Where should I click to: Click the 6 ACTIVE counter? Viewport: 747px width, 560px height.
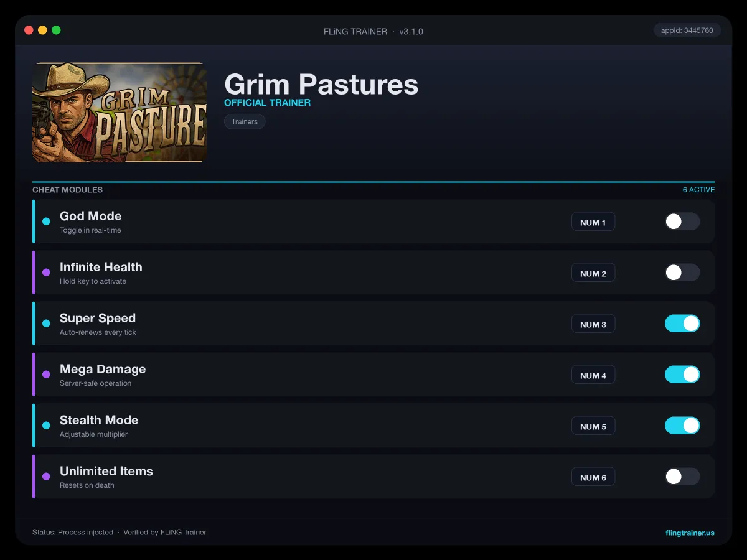(x=698, y=190)
